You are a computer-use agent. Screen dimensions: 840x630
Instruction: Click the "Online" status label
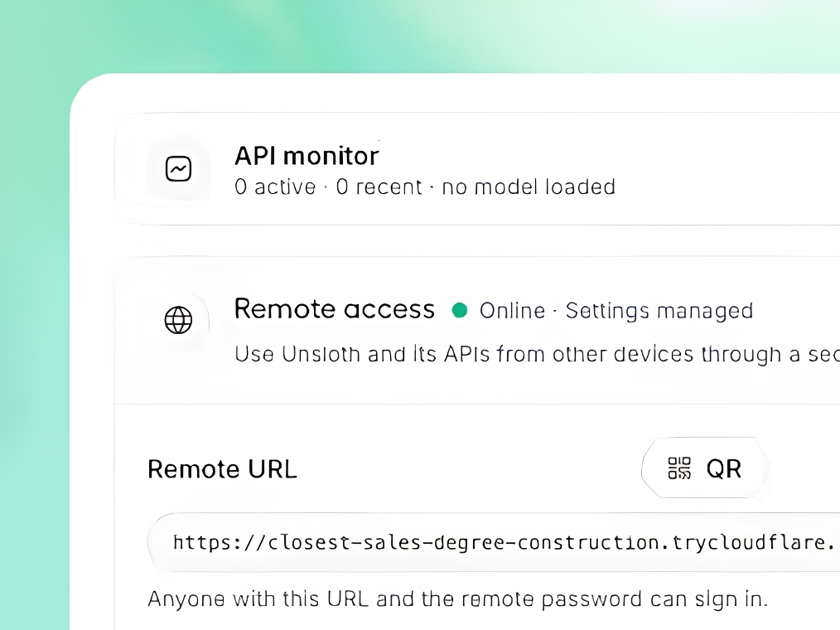pyautogui.click(x=512, y=311)
